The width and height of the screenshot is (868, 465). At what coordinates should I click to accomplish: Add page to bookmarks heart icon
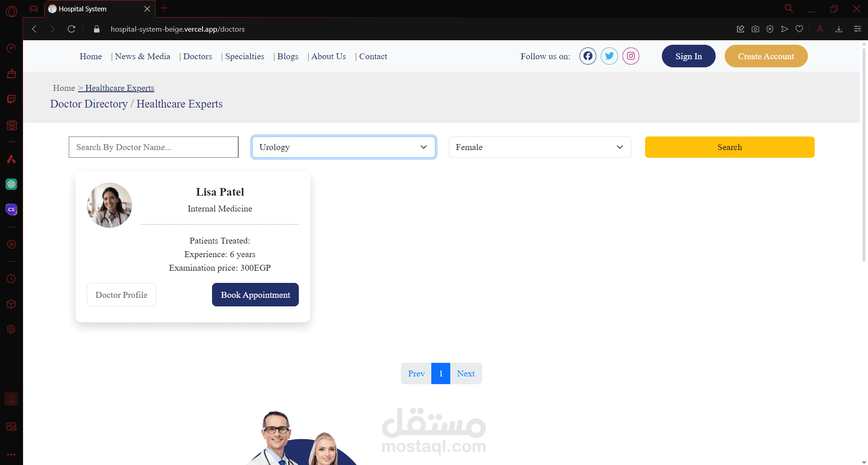tap(799, 29)
